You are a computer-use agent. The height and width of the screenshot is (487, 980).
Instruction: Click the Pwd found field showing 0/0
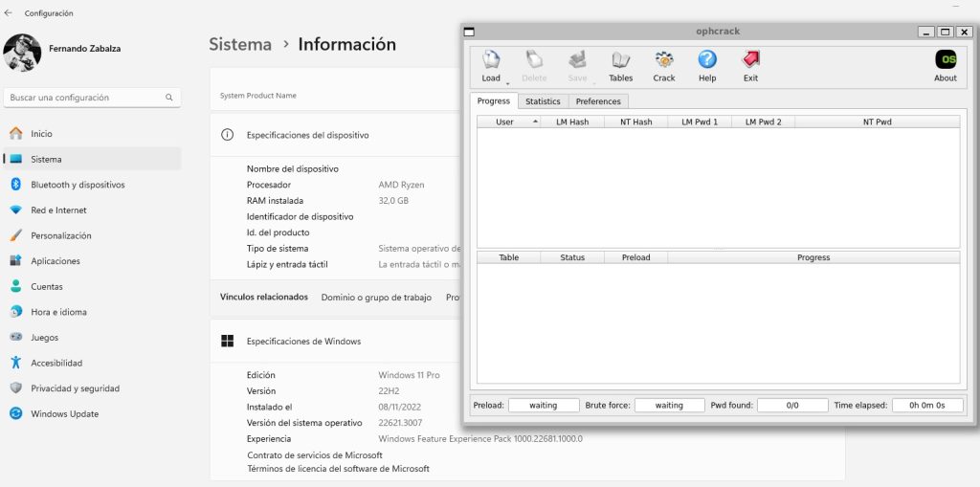792,405
